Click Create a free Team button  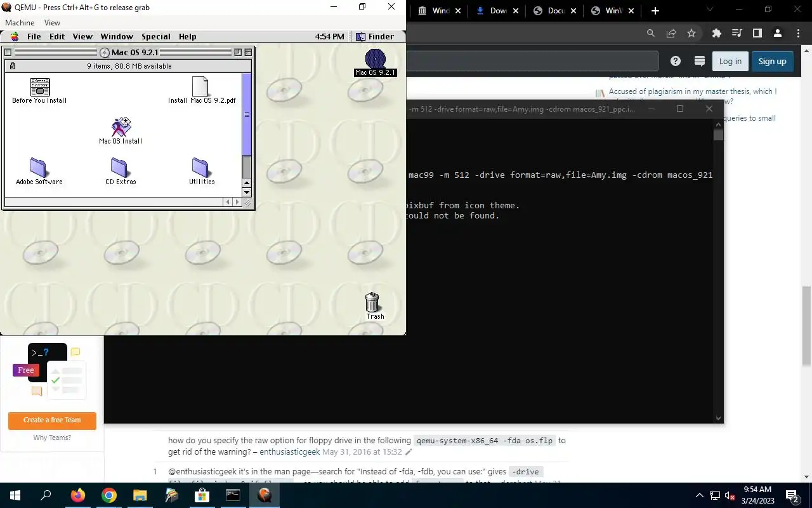point(52,420)
